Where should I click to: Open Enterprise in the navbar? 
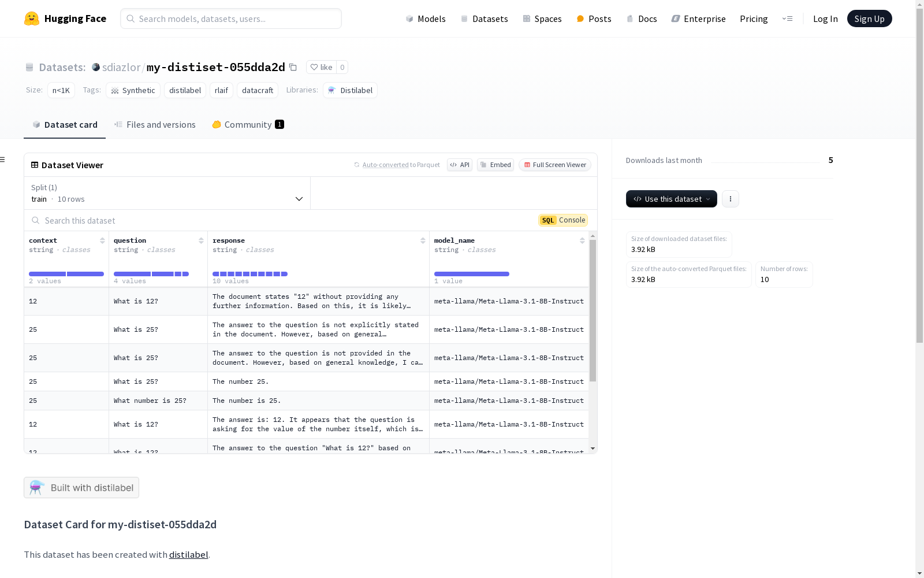(x=699, y=18)
